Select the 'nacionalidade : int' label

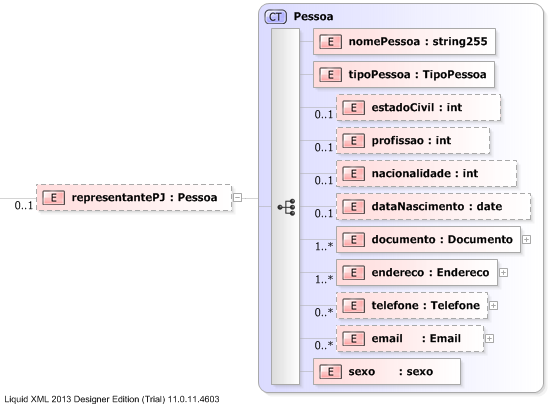tap(425, 174)
